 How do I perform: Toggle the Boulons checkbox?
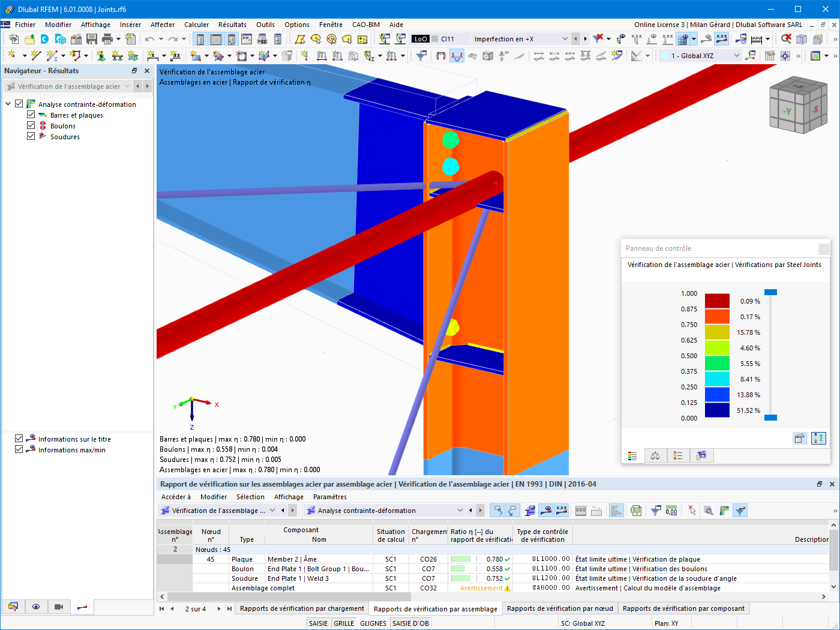[x=31, y=125]
